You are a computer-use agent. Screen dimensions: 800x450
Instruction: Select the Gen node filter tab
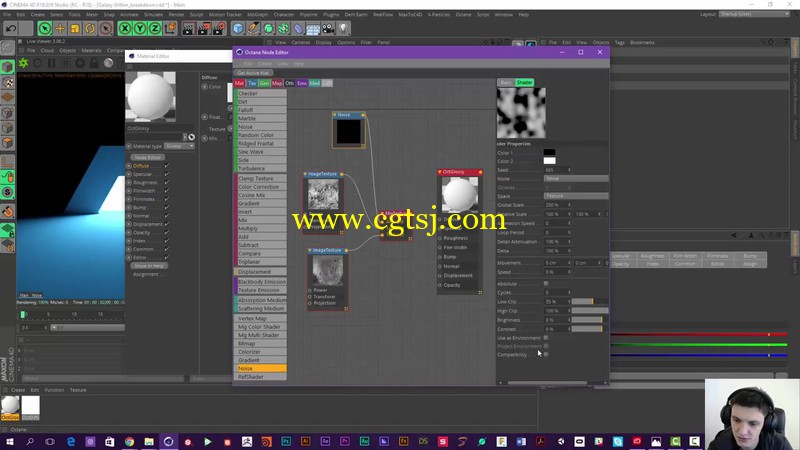coord(264,83)
